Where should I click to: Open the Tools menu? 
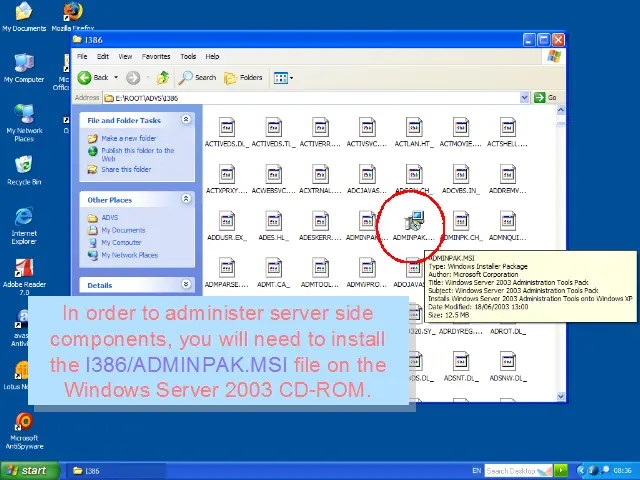tap(188, 56)
